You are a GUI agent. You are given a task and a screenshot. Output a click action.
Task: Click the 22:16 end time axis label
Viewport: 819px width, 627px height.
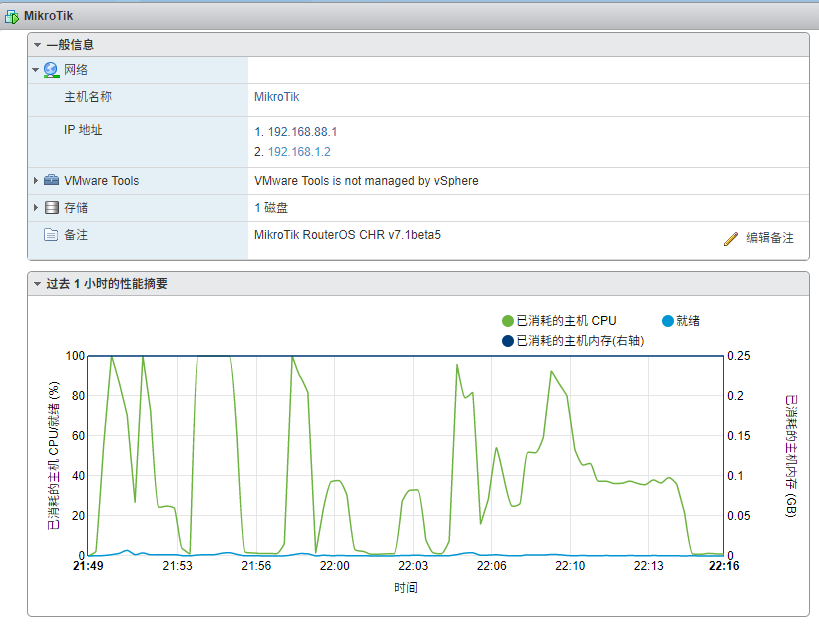pos(722,566)
